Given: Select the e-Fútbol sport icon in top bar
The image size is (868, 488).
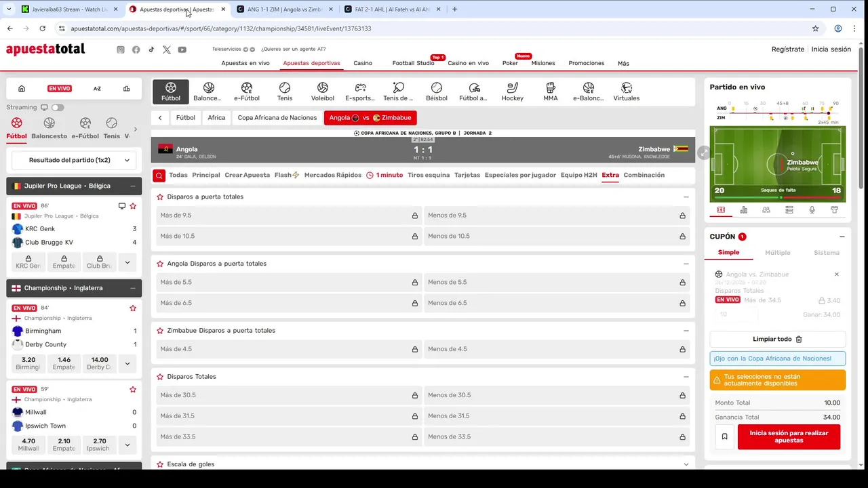Looking at the screenshot, I should [247, 88].
